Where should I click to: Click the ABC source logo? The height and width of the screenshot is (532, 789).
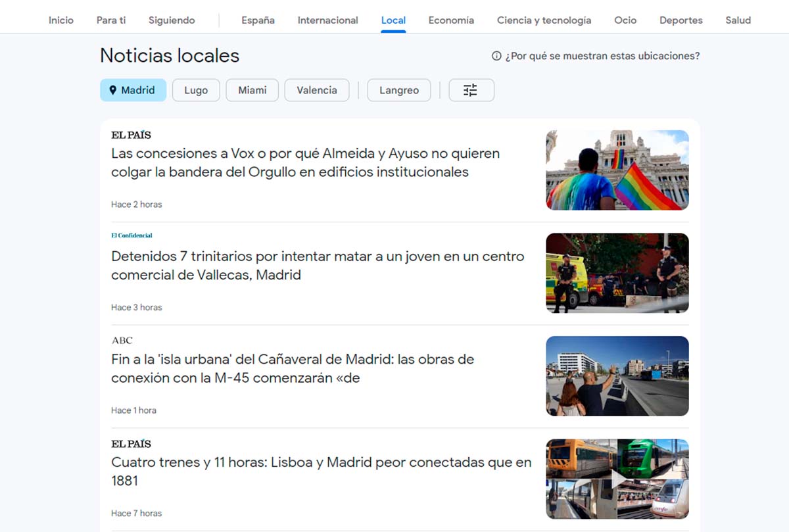(x=122, y=341)
